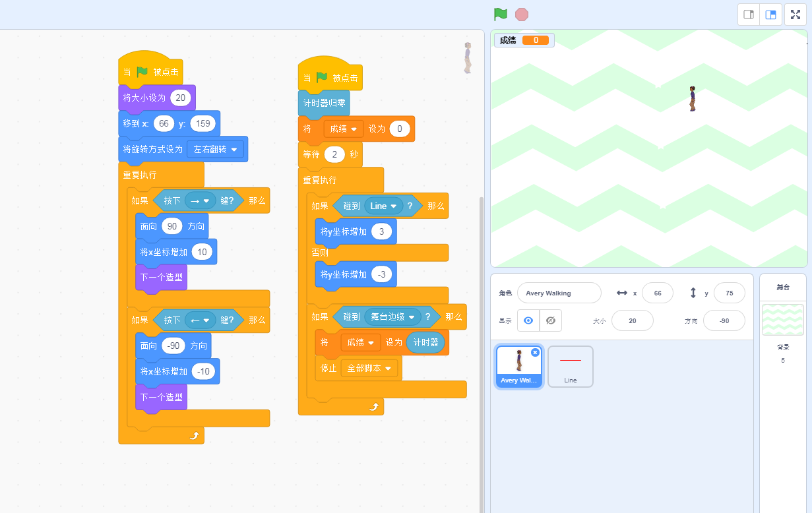The height and width of the screenshot is (513, 812).
Task: Click the 成绩 variable monitor on stage
Action: coord(524,40)
